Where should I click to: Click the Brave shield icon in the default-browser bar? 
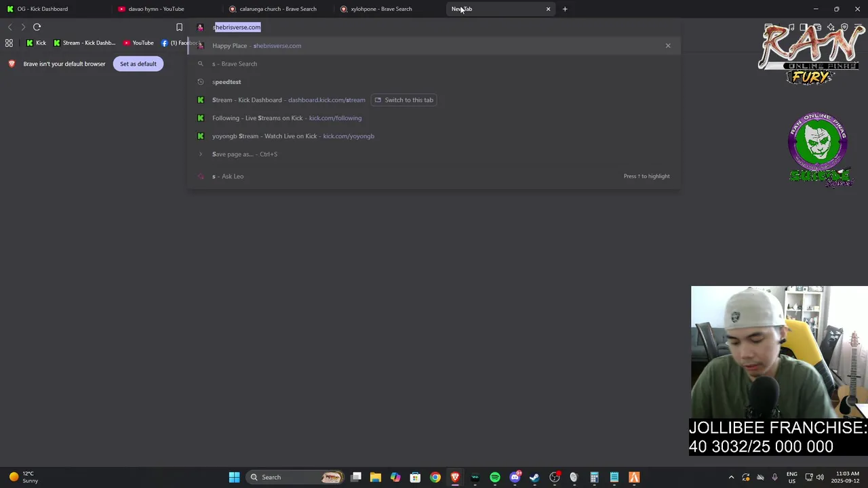point(12,64)
